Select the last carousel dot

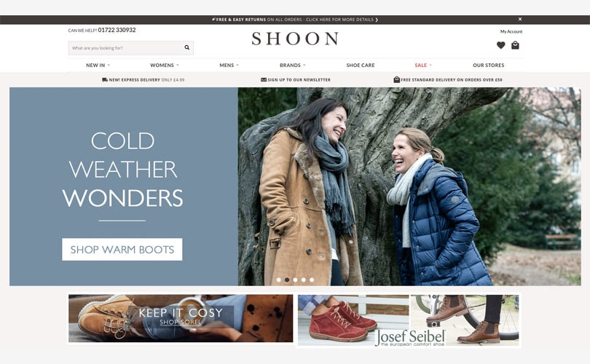pyautogui.click(x=312, y=280)
